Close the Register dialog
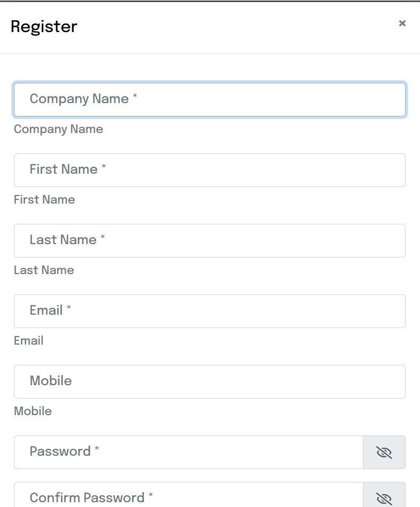 tap(402, 23)
